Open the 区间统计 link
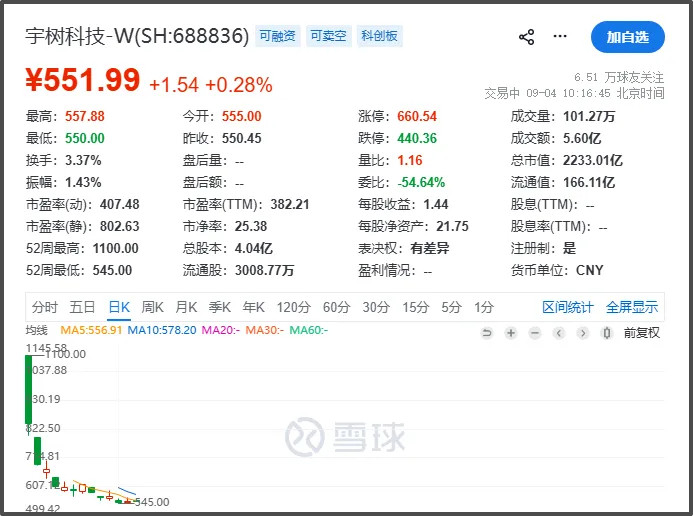 [567, 307]
